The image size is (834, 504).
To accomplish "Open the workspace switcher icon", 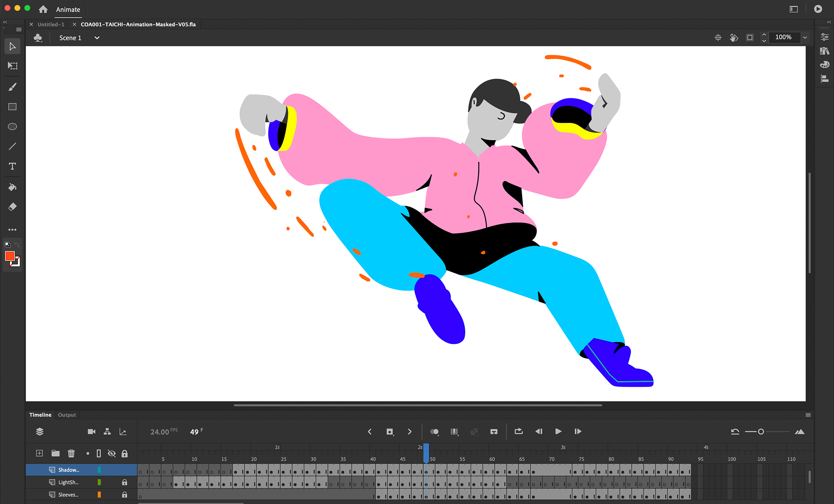I will click(x=794, y=9).
